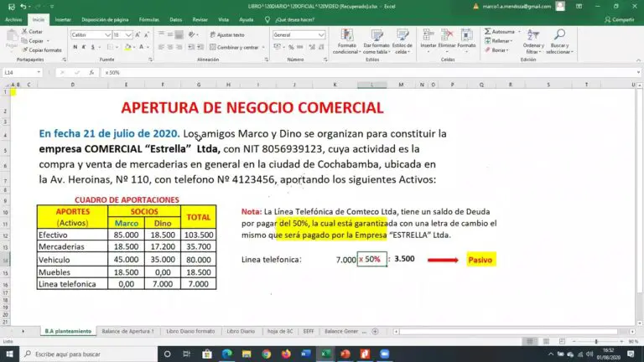
Task: Open the Borrar clear dropdown
Action: point(496,50)
